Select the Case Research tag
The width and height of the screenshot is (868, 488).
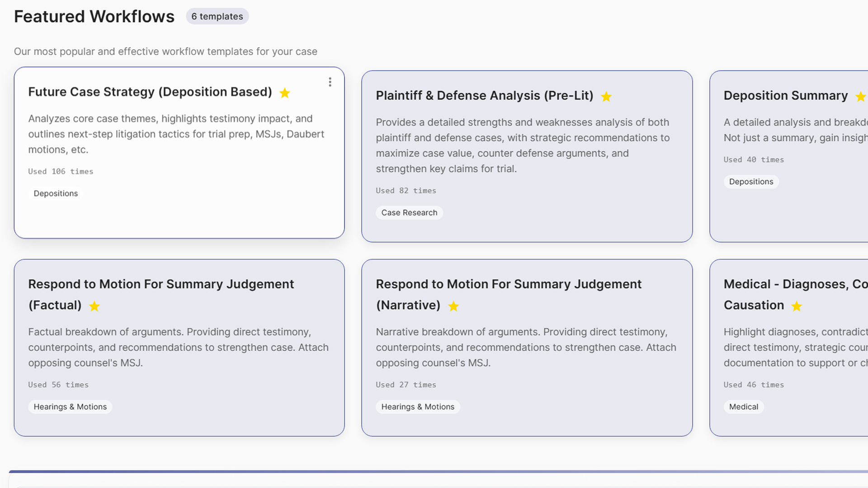(x=409, y=213)
